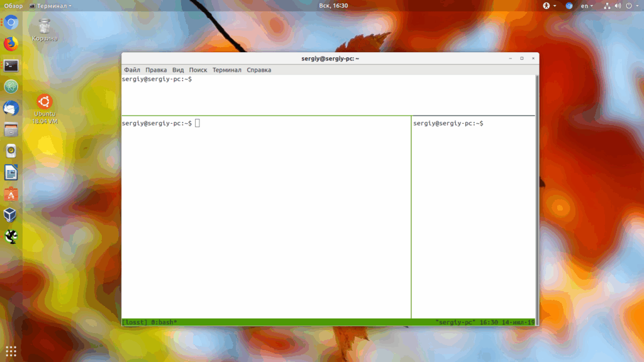
Task: Open LibreOffice Writer from dock
Action: 11,173
